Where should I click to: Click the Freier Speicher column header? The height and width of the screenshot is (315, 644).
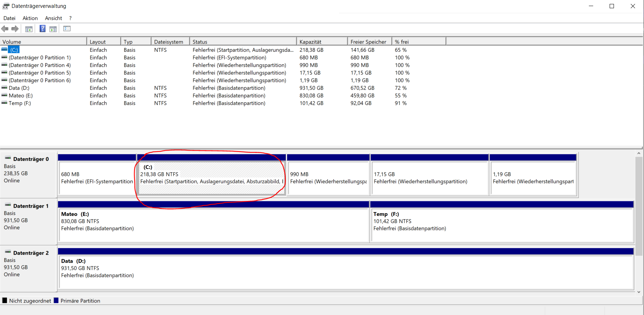pos(368,42)
